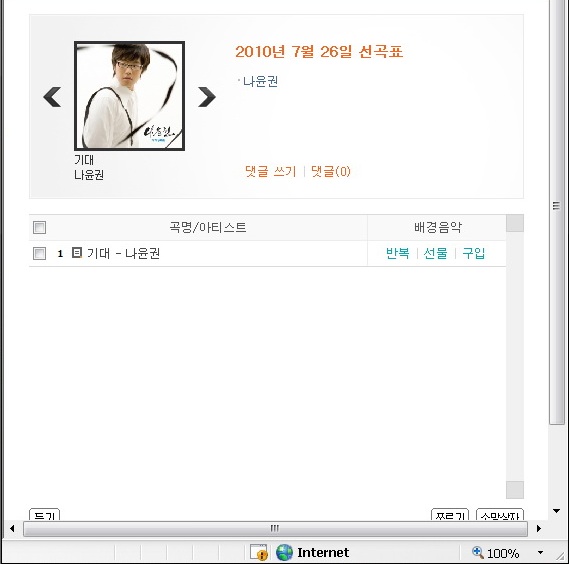Go to the next album with the right chevron
Image resolution: width=569 pixels, height=564 pixels.
[207, 97]
